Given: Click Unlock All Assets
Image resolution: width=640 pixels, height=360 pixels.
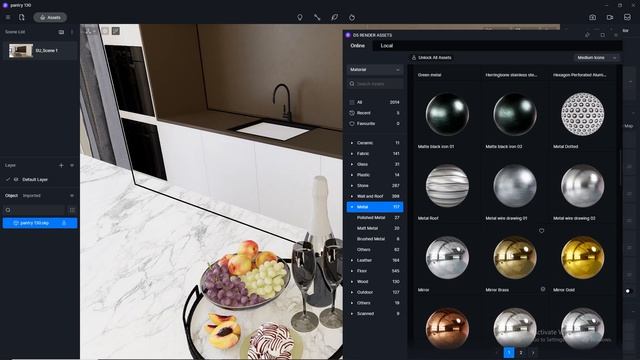Looking at the screenshot, I should click(432, 58).
